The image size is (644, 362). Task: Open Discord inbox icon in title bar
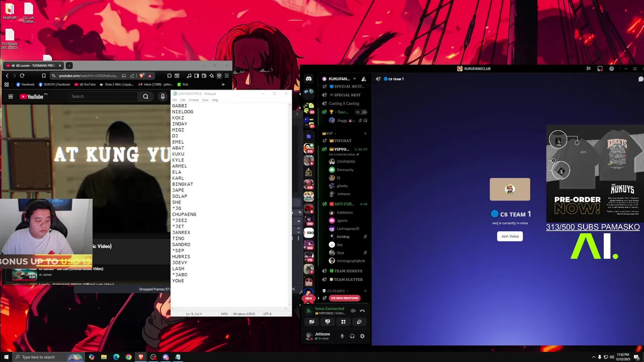[x=600, y=69]
